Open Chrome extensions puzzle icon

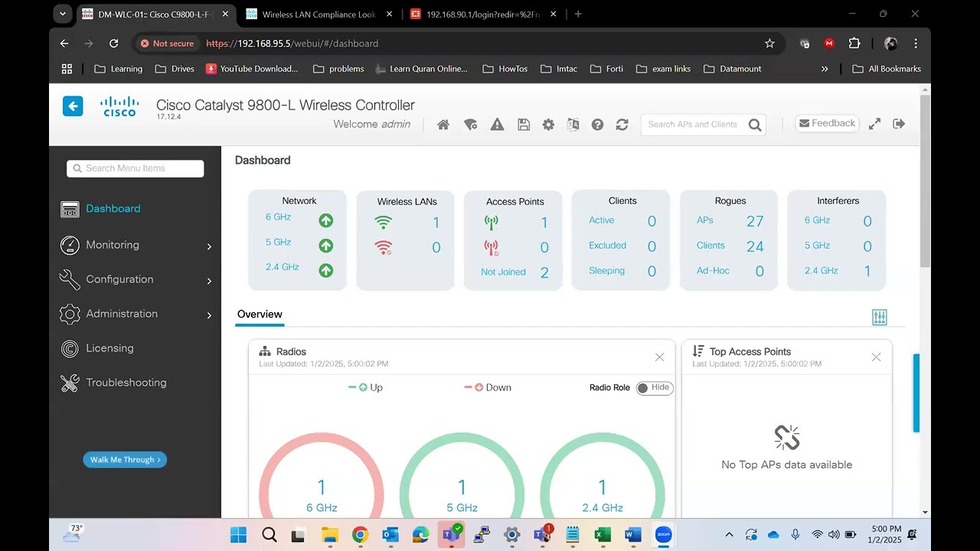(x=854, y=44)
